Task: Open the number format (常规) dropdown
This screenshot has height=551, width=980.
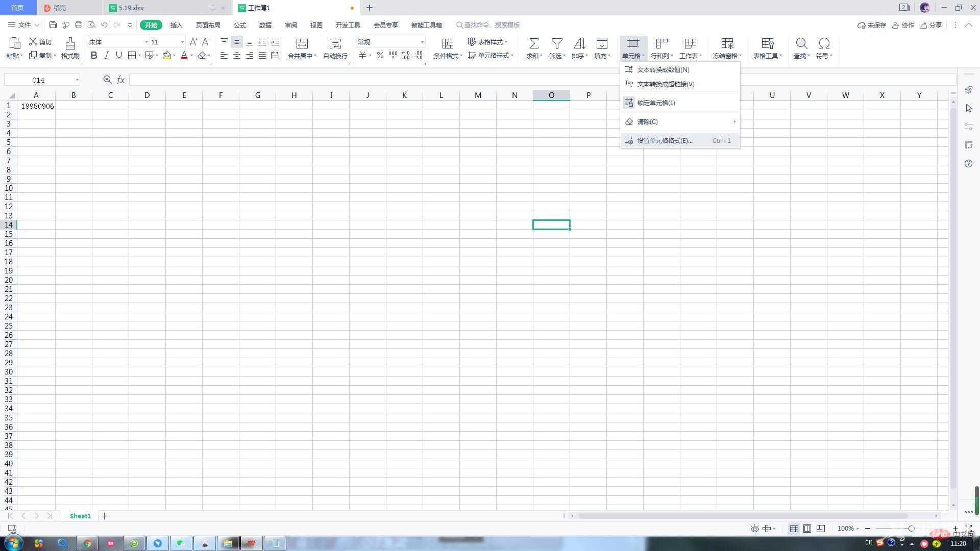Action: (x=422, y=42)
